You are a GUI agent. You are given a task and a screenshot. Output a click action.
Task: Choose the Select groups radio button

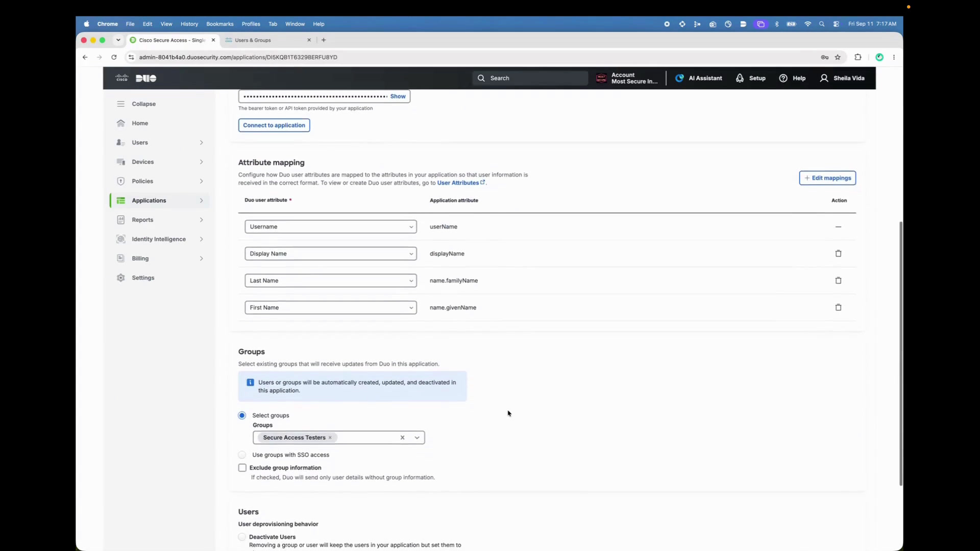tap(242, 416)
